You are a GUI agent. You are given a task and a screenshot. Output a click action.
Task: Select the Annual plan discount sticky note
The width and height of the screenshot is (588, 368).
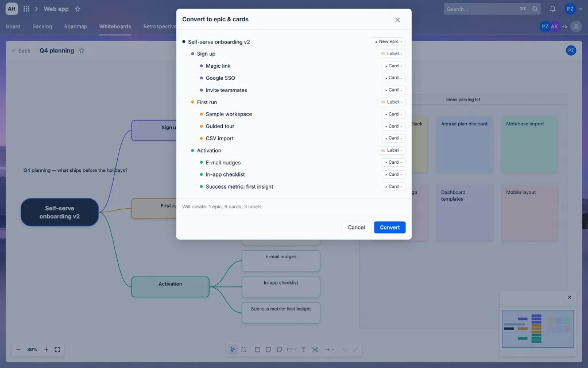[x=464, y=144]
